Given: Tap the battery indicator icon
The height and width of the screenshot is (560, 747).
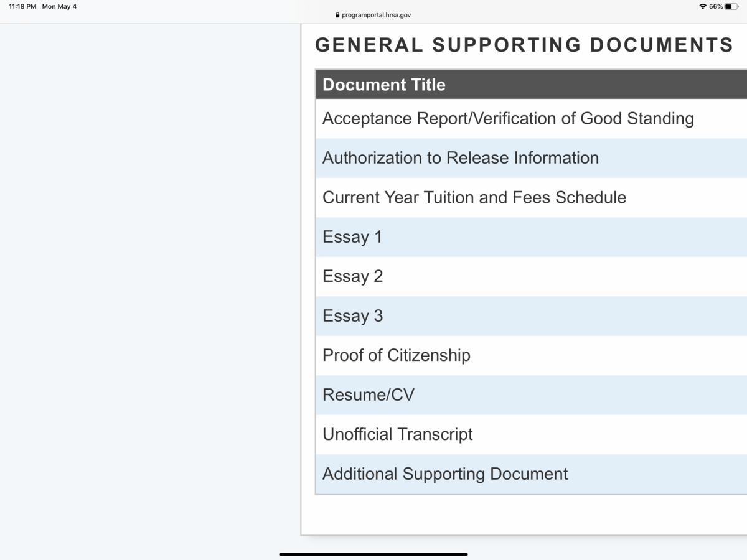Looking at the screenshot, I should [x=731, y=7].
